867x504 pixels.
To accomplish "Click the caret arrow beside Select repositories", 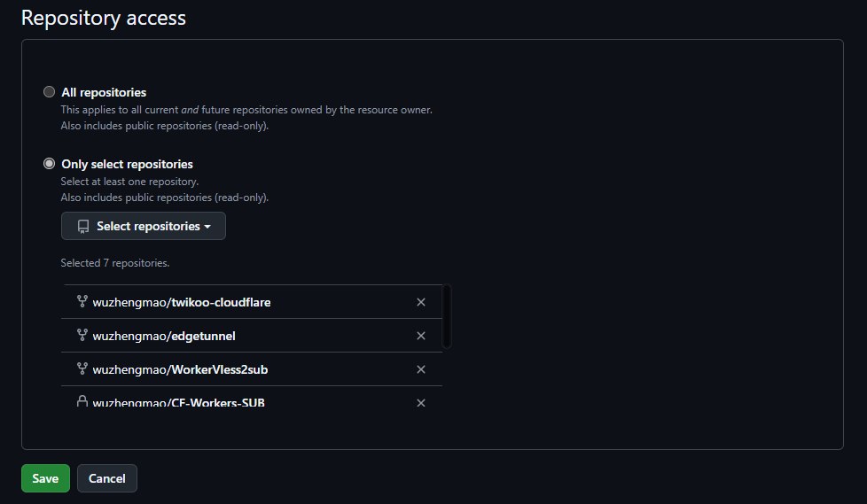I will tap(207, 227).
